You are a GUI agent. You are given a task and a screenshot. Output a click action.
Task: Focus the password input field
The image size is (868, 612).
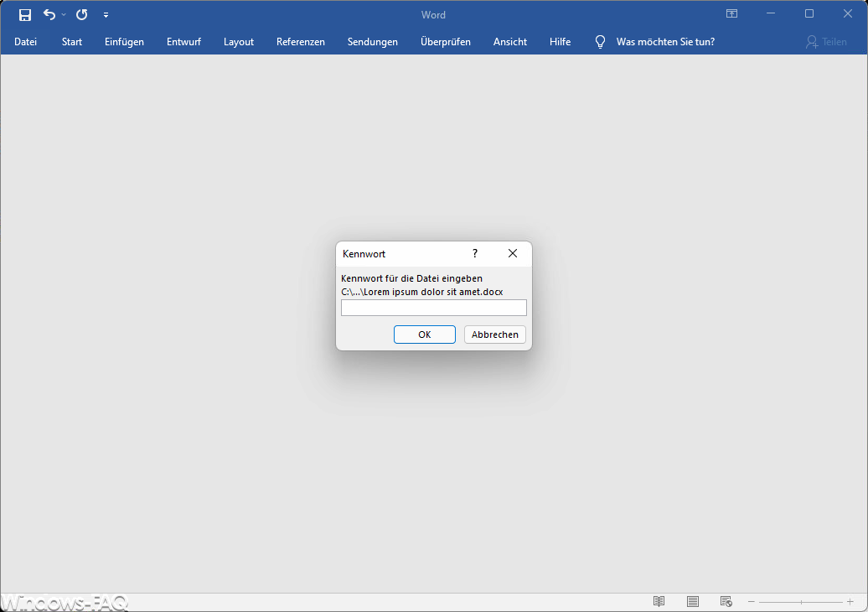434,308
